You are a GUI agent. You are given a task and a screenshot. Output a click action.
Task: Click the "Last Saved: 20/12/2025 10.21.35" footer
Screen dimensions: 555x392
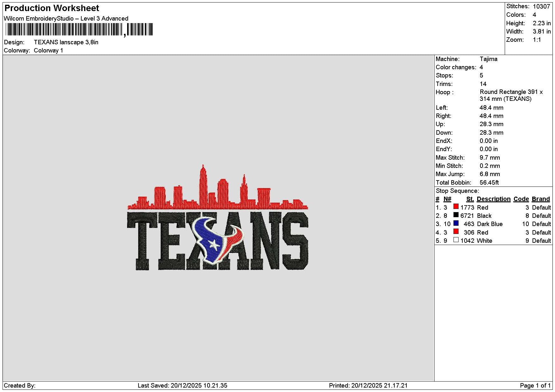pyautogui.click(x=182, y=385)
